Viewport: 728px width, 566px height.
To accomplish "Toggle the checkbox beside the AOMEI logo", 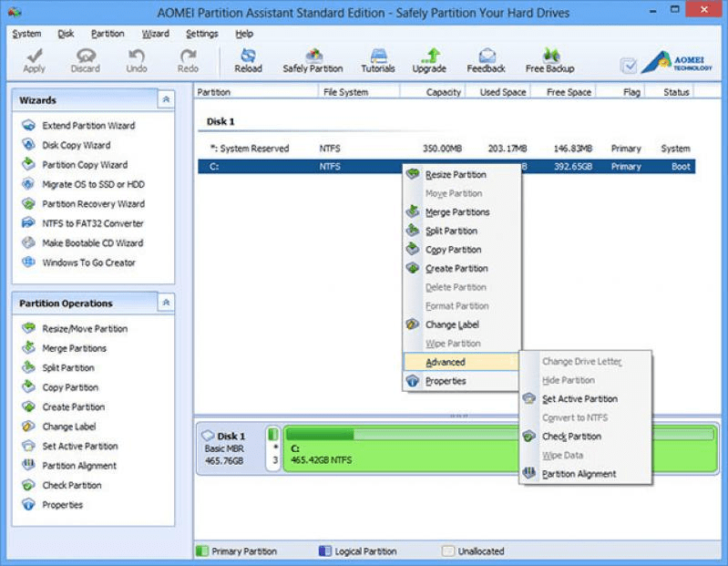I will coord(629,66).
